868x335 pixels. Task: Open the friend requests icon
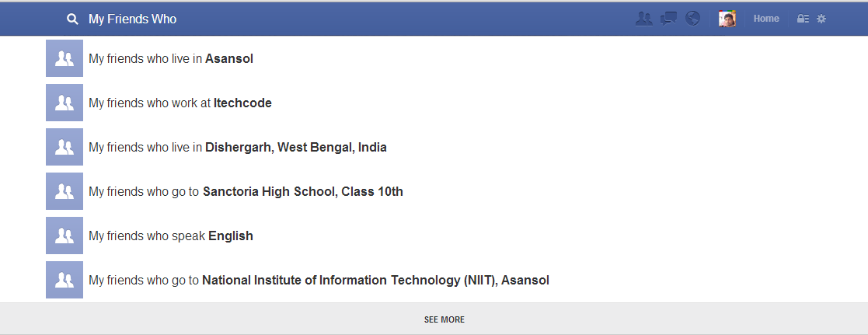click(643, 19)
